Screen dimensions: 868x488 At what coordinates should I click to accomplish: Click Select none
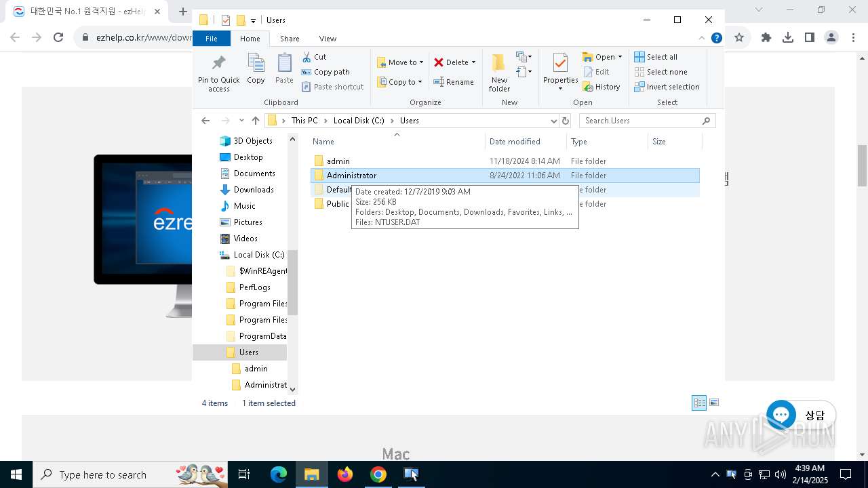(660, 72)
